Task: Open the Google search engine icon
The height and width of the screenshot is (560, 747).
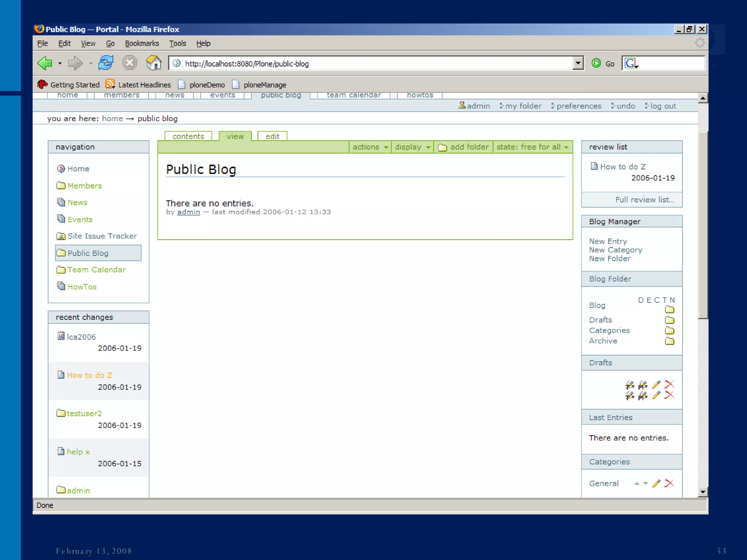Action: pos(631,63)
